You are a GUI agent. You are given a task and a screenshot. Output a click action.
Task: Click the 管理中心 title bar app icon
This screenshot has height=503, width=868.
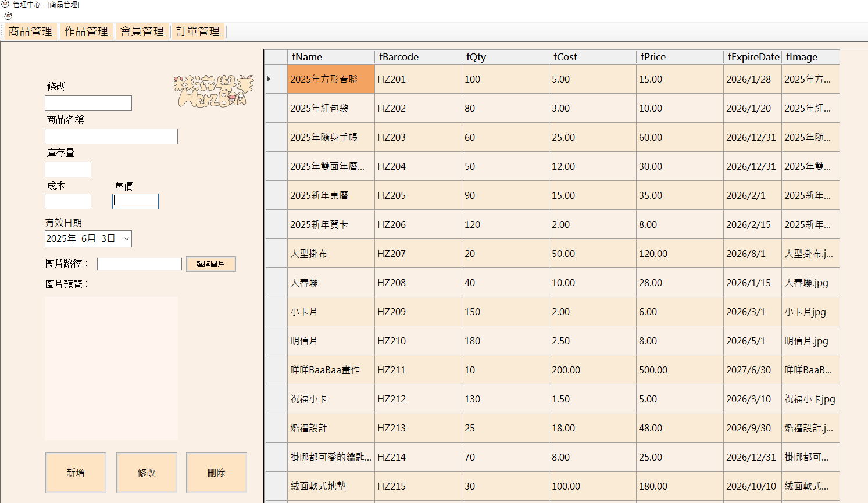tap(6, 4)
